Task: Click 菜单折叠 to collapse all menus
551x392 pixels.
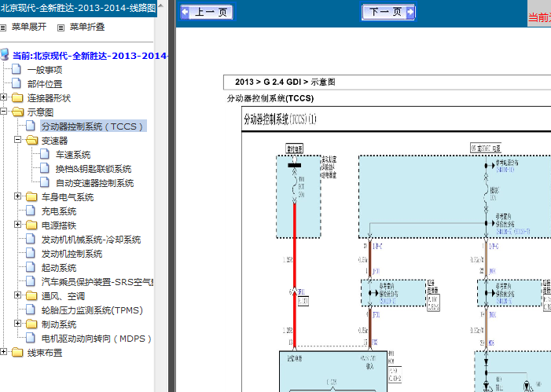Action: click(x=86, y=27)
